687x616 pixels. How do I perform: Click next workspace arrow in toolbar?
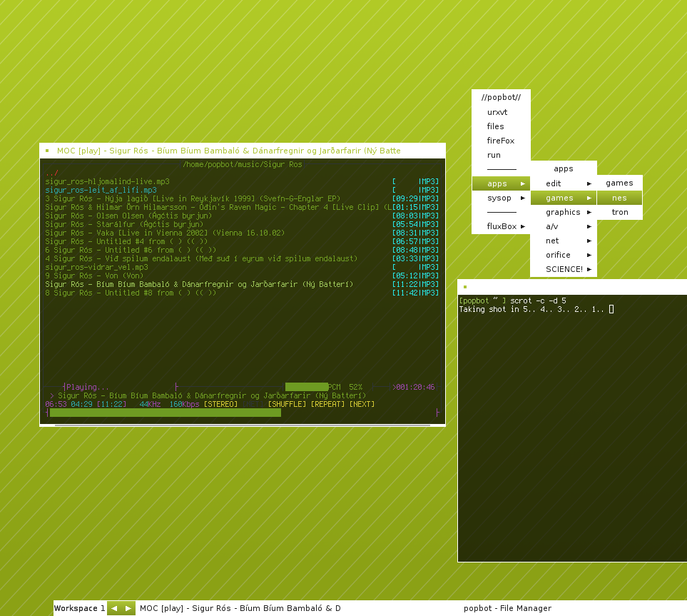128,608
